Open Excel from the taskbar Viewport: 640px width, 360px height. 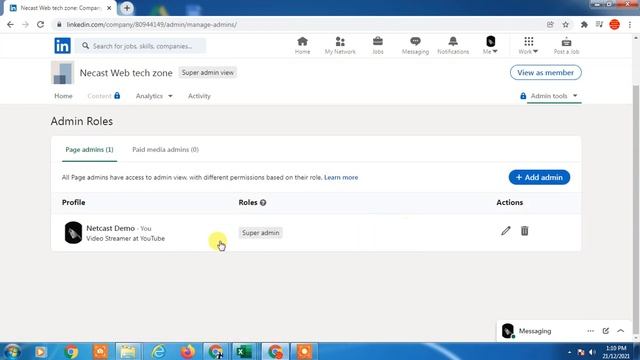click(244, 352)
